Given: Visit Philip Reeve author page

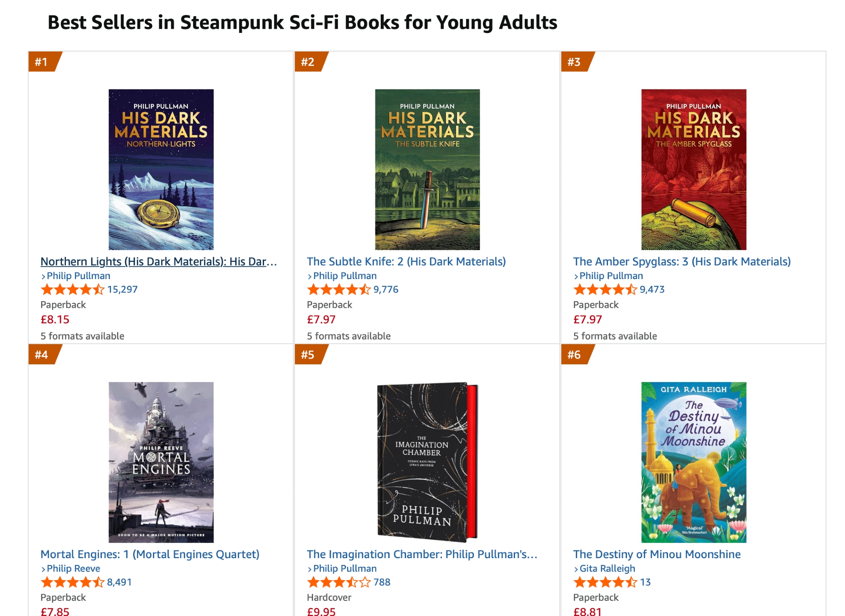Looking at the screenshot, I should (x=73, y=569).
